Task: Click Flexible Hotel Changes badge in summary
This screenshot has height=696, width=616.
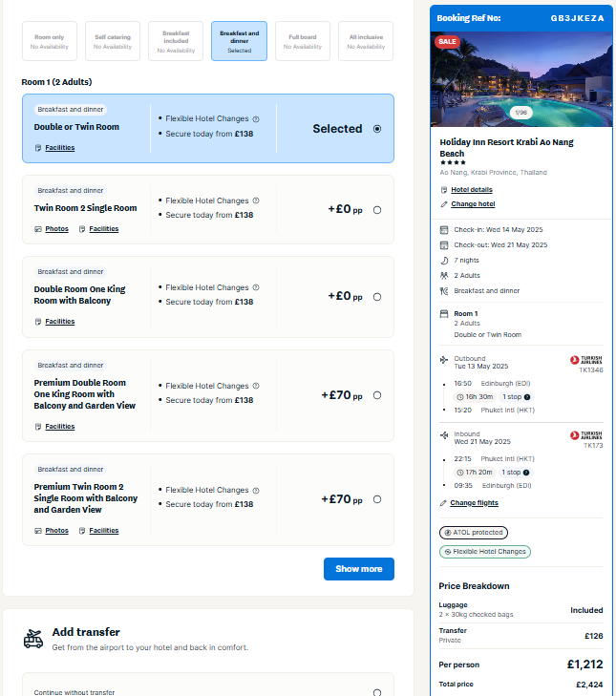Action: 485,551
